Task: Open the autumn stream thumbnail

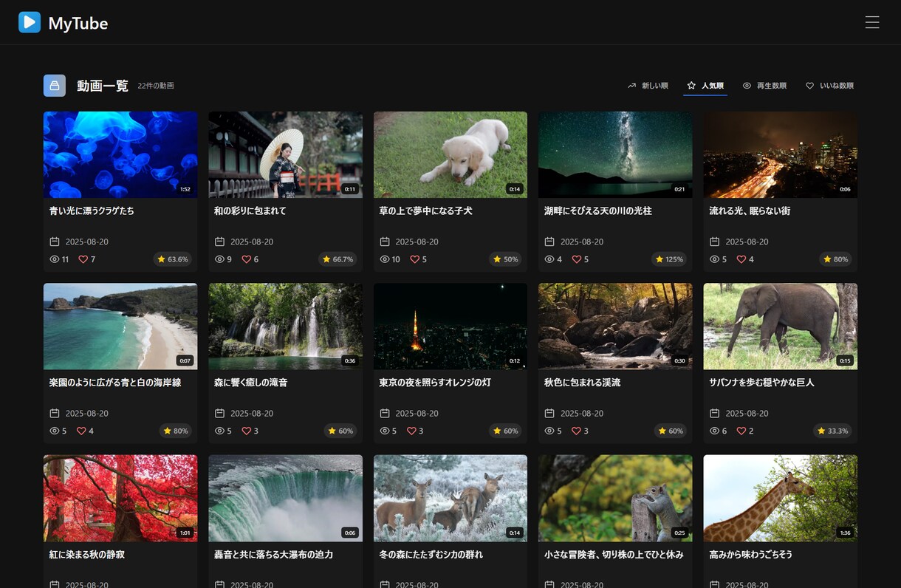Action: [x=615, y=327]
